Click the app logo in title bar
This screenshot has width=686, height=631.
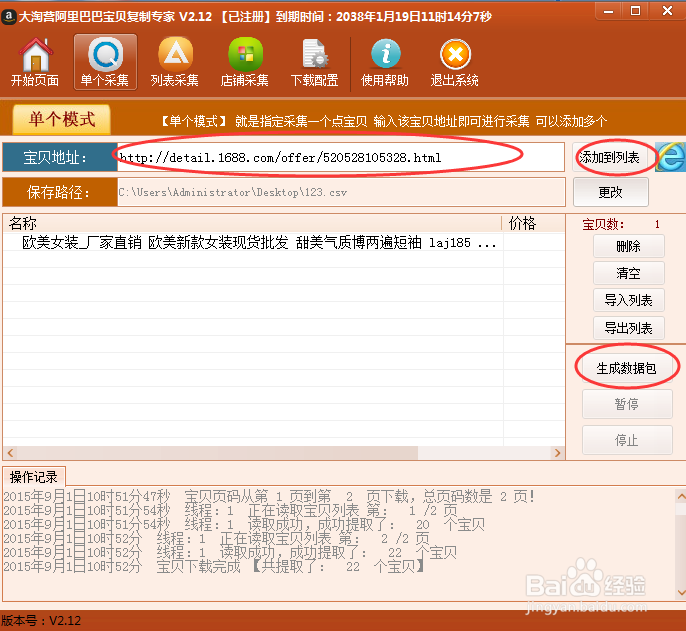click(x=8, y=17)
